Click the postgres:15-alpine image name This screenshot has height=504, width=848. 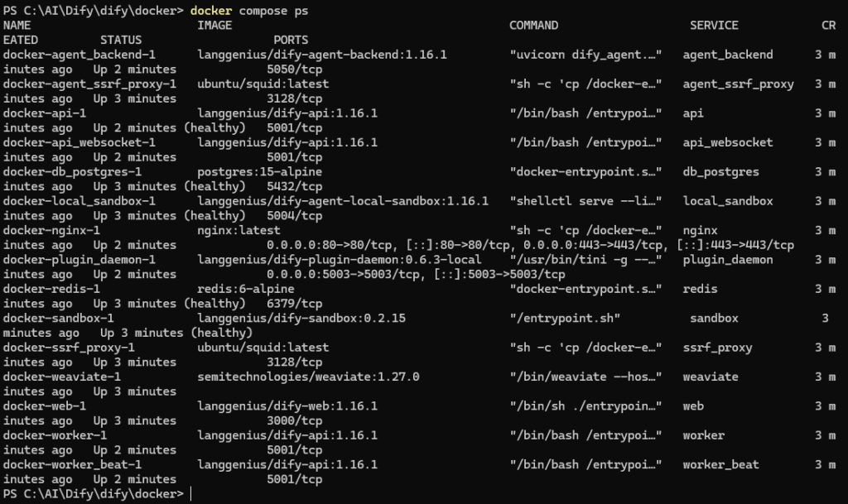tap(259, 172)
